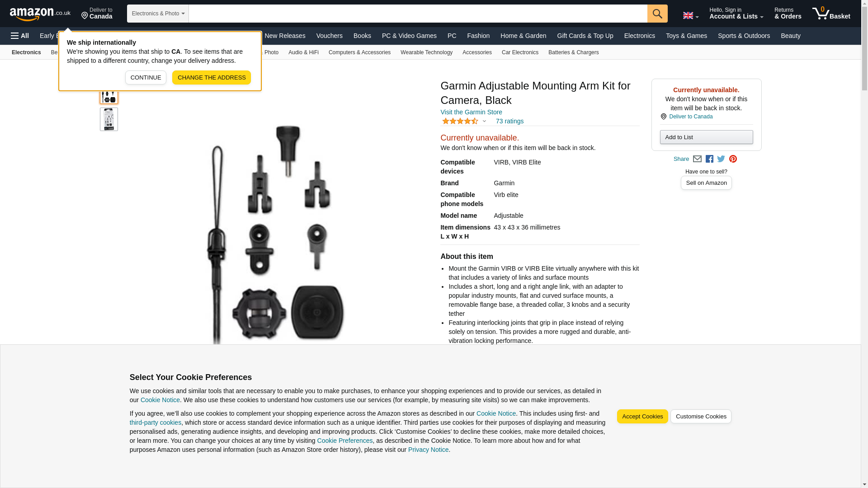Click the CHANGE THE ADDRESS button

pos(211,78)
